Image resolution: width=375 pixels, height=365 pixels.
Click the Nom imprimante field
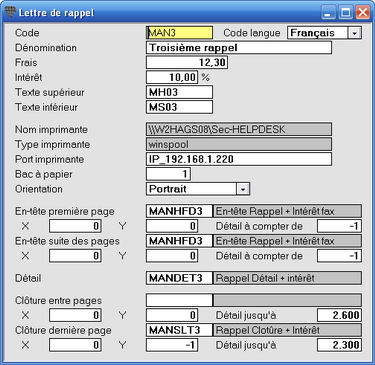[239, 129]
